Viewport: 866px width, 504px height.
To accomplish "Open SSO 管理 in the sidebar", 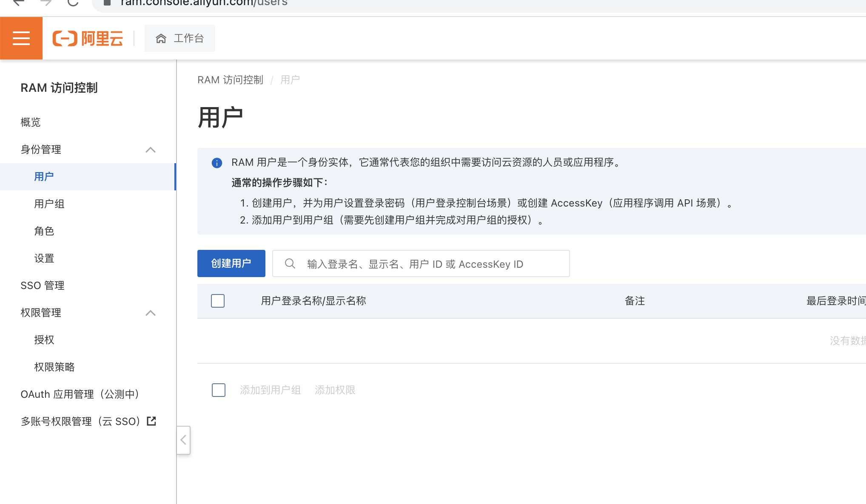I will (43, 286).
